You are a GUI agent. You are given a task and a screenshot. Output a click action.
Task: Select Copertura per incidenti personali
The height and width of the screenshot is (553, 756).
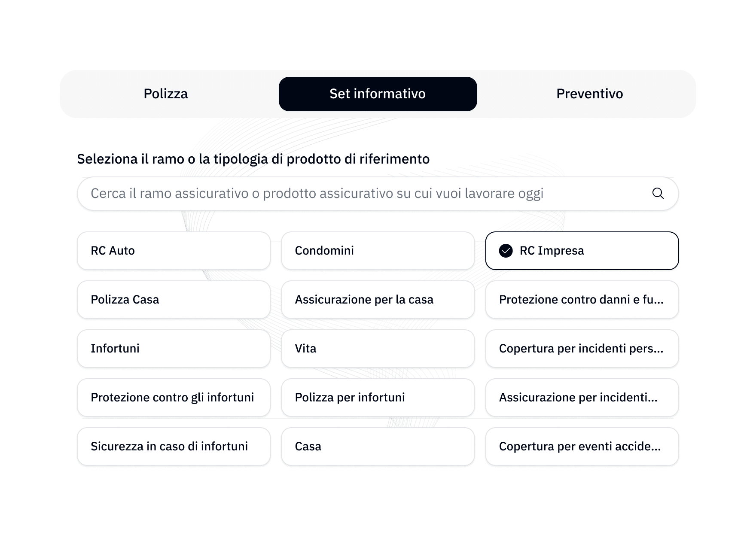pyautogui.click(x=582, y=349)
